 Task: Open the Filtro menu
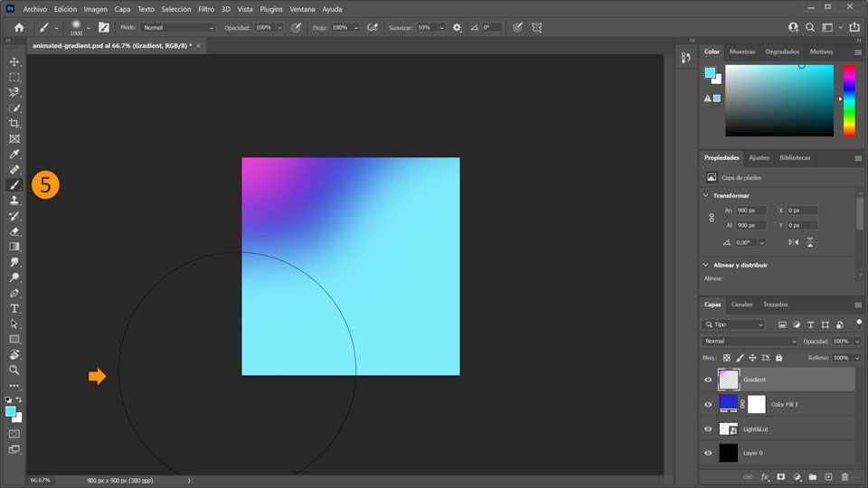(x=206, y=9)
